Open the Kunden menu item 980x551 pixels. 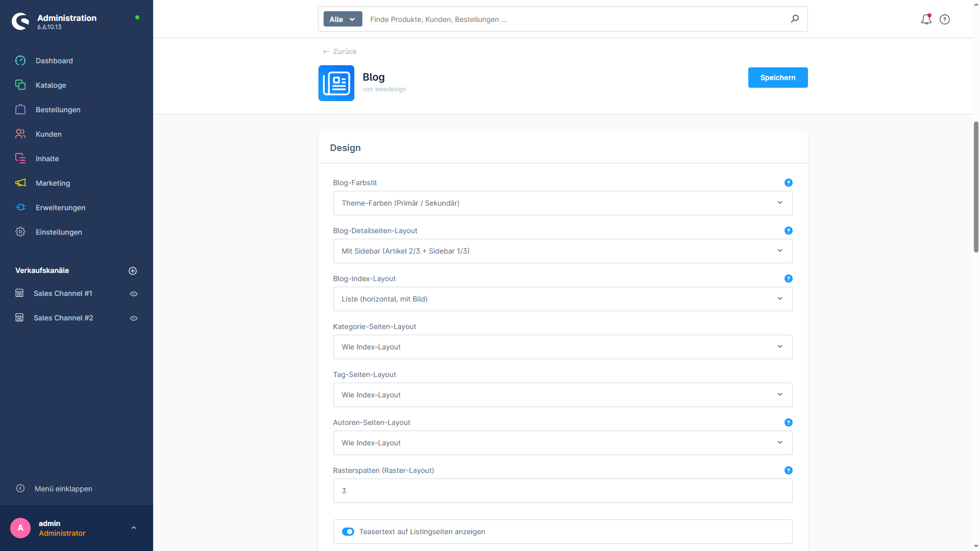click(x=77, y=134)
